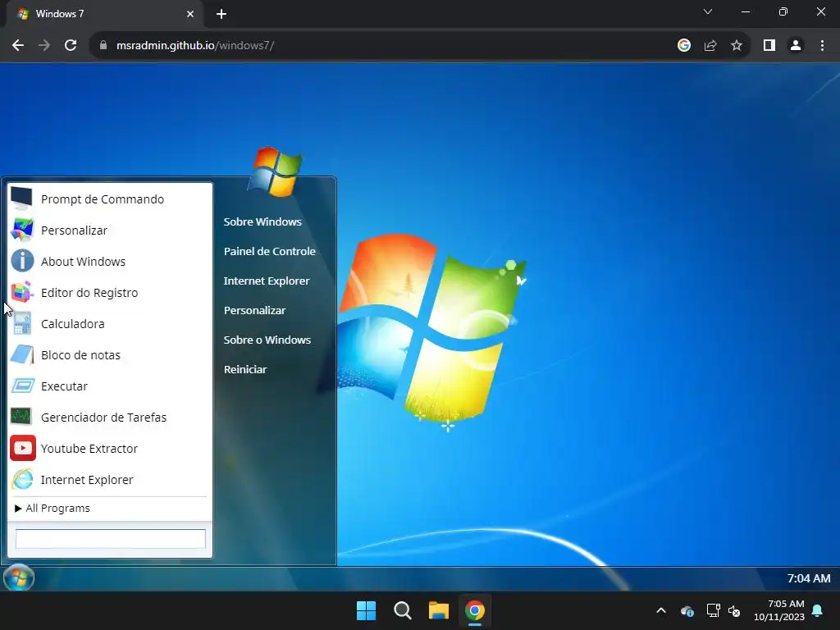Select Internet Explorer in the right pane
Screen dimensions: 840x630
(267, 281)
